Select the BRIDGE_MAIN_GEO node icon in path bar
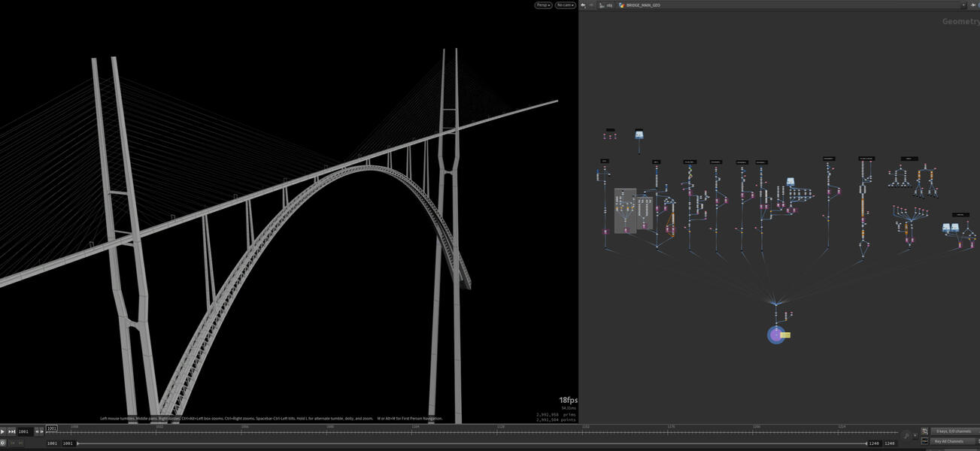 coord(622,5)
